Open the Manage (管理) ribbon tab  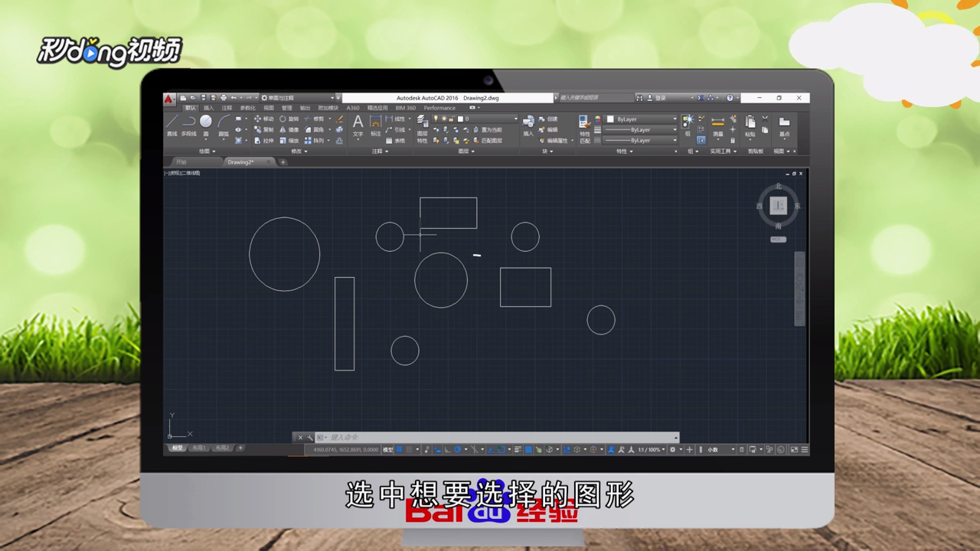[286, 108]
